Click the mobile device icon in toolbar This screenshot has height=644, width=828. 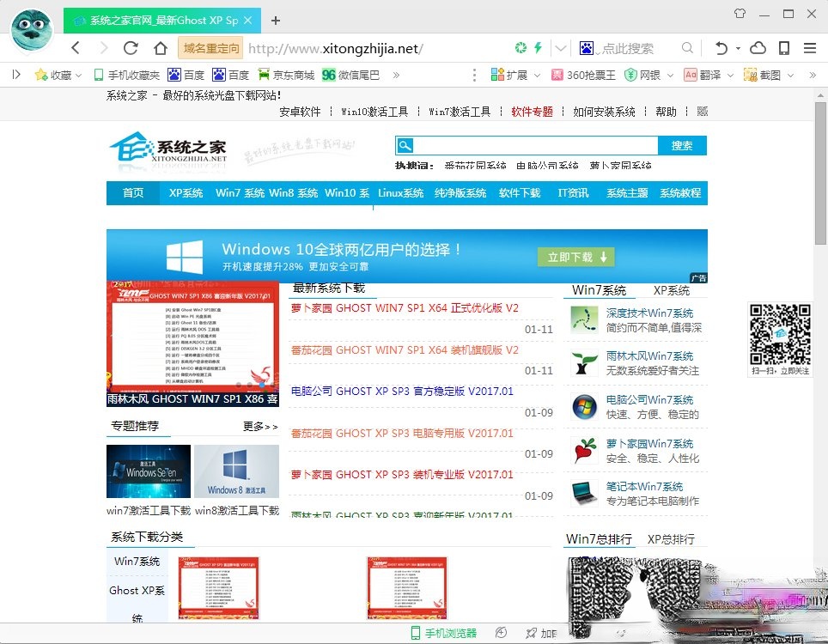pyautogui.click(x=784, y=48)
